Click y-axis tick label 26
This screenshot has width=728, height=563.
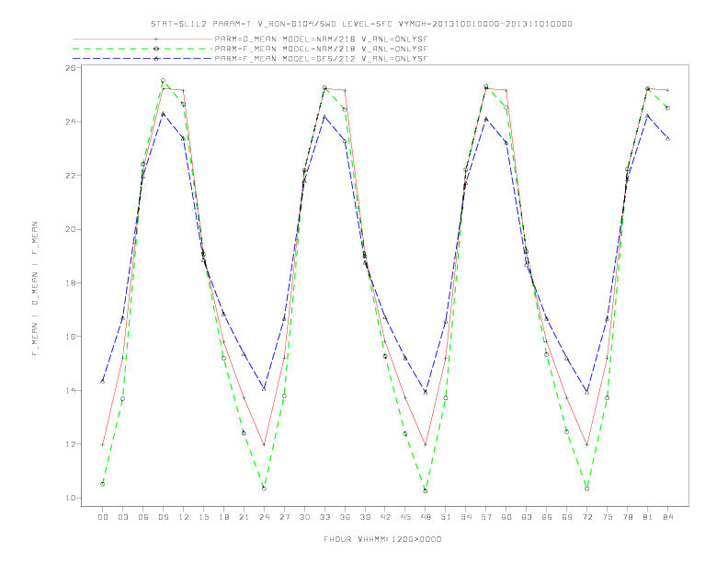[x=71, y=68]
